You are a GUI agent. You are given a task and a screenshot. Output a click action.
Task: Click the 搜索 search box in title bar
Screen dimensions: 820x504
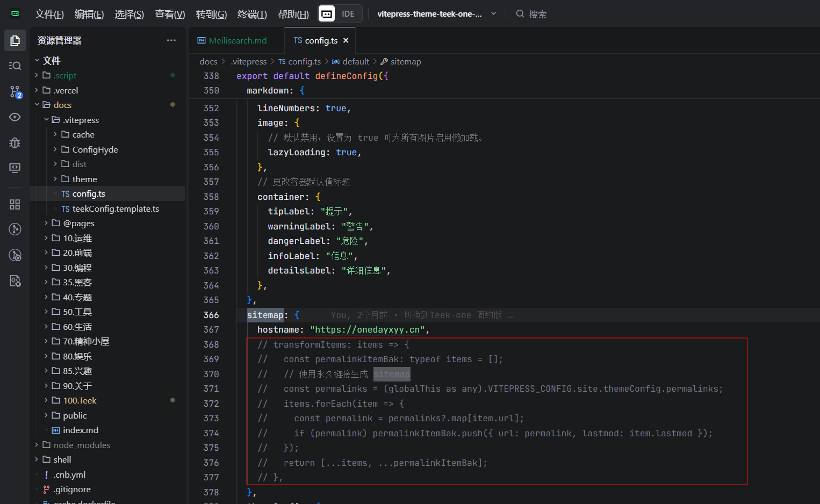coord(537,14)
